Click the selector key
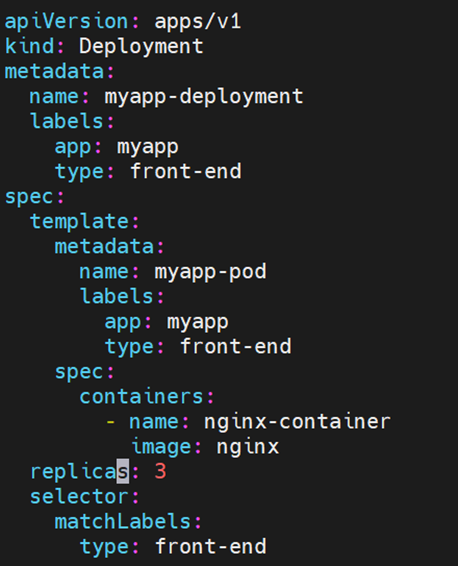 click(79, 497)
